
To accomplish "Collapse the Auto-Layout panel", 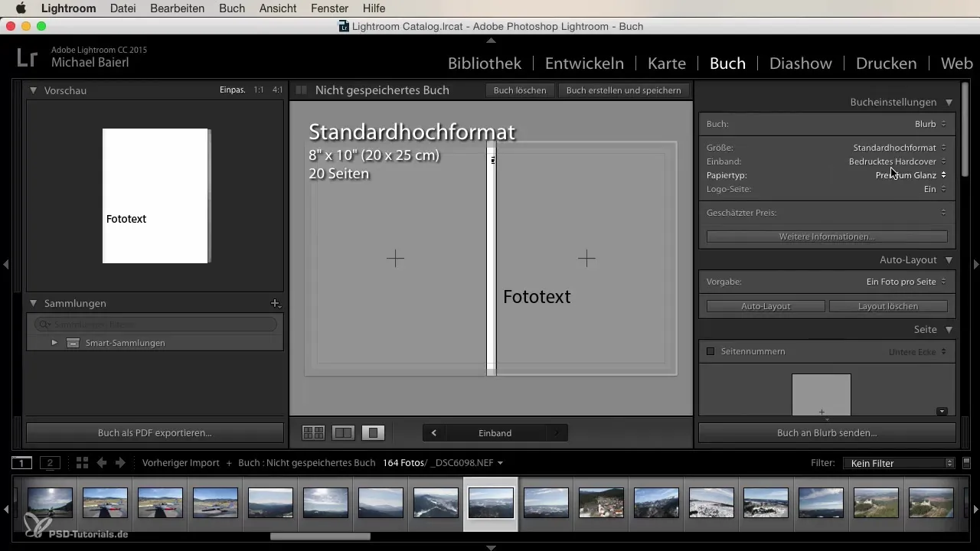I will 949,260.
